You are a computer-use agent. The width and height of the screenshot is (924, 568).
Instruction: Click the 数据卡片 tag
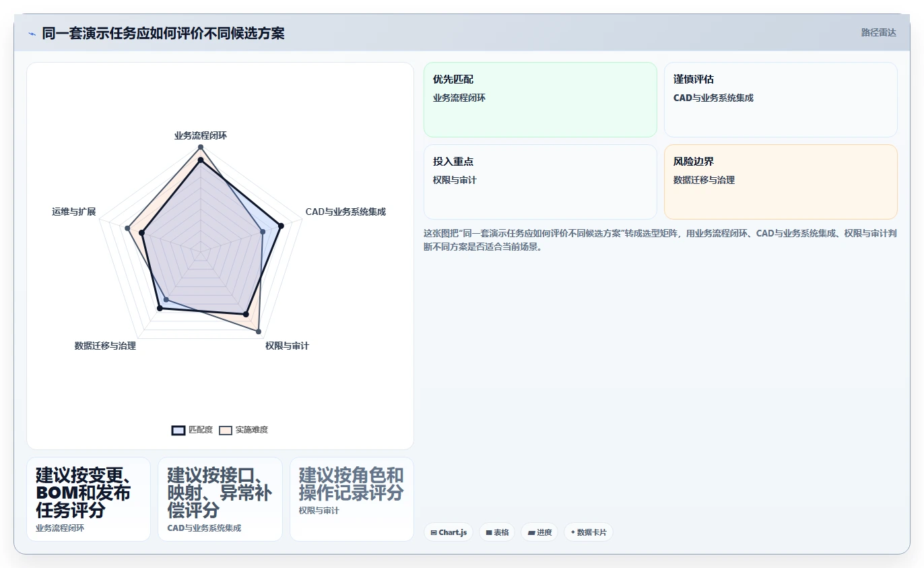click(589, 532)
